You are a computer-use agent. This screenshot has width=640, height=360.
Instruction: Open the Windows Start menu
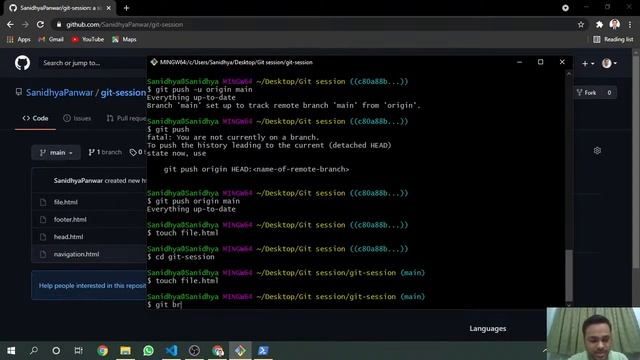[x=11, y=351]
